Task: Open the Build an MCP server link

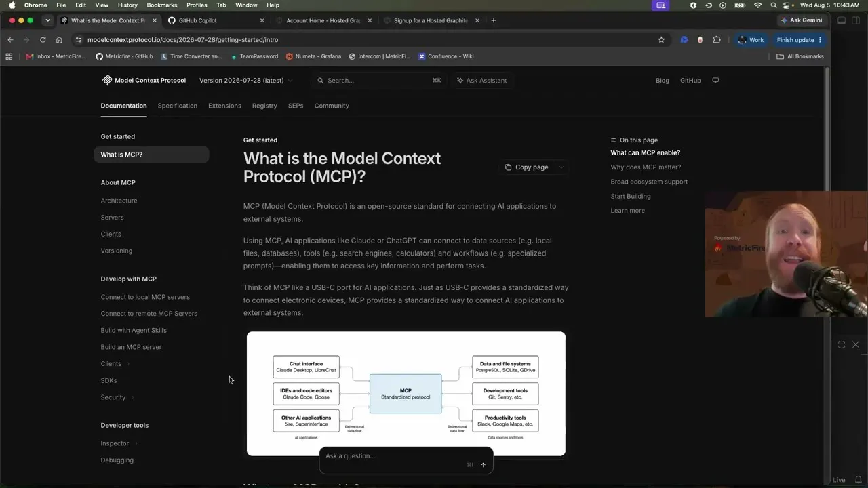Action: [132, 347]
